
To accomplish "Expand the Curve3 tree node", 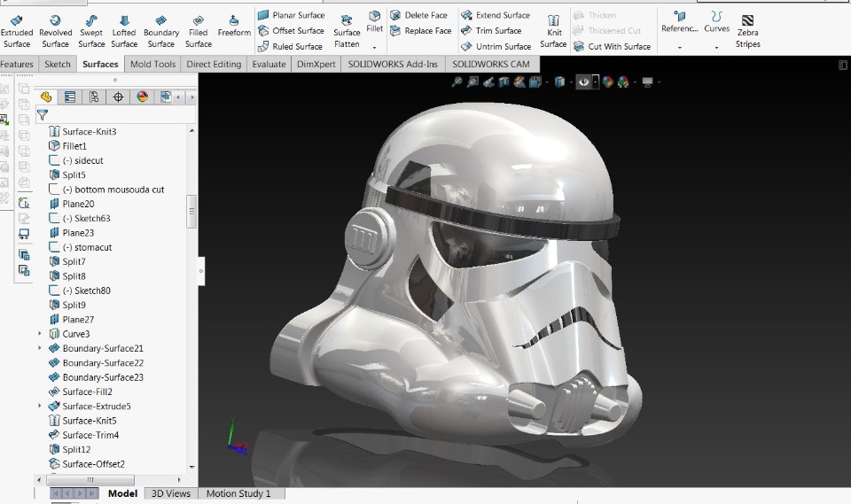I will click(x=40, y=334).
